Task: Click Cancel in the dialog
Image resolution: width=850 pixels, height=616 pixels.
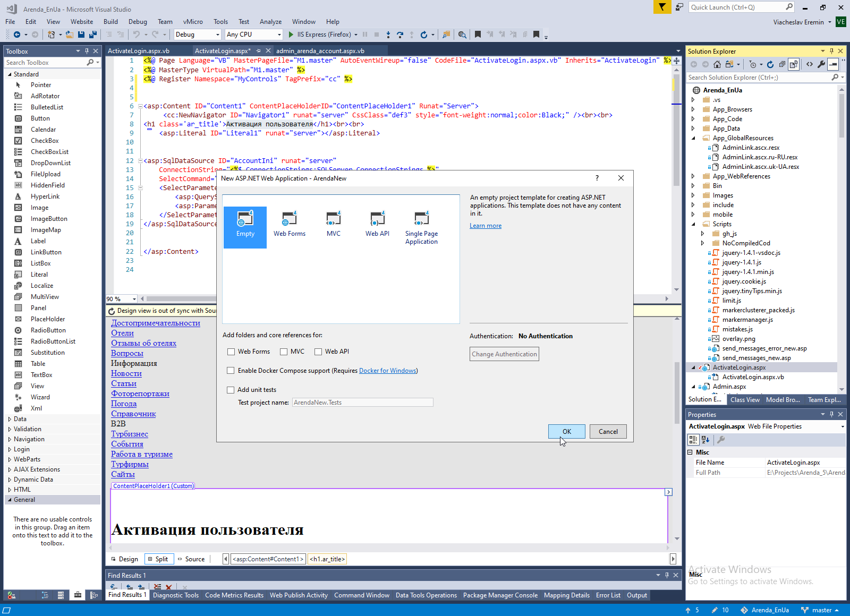Action: tap(608, 432)
